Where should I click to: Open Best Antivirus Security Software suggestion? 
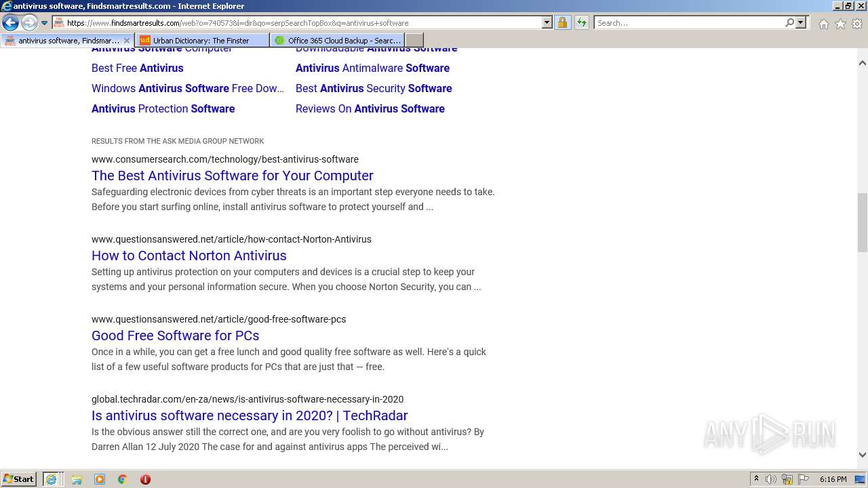[x=374, y=88]
